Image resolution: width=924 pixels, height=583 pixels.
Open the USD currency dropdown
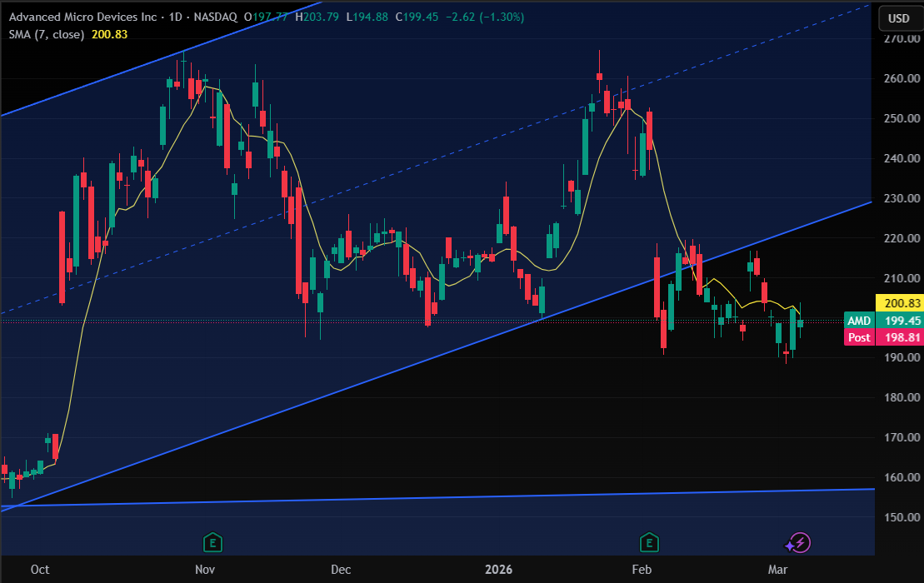tap(899, 18)
